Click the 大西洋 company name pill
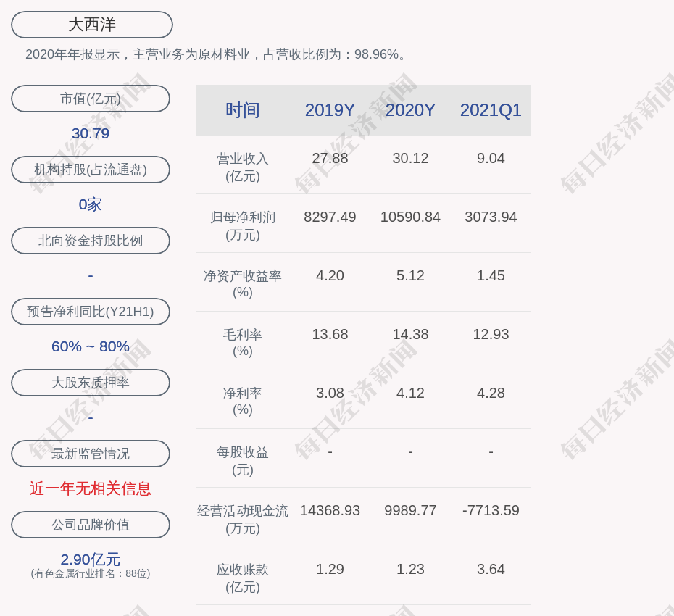Viewport: 674px width, 616px height. pyautogui.click(x=92, y=25)
